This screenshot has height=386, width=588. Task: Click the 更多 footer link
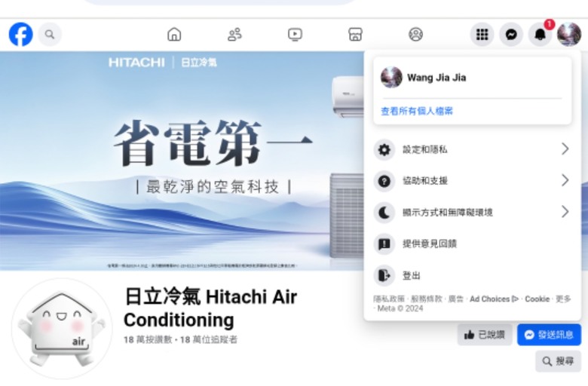tap(563, 299)
